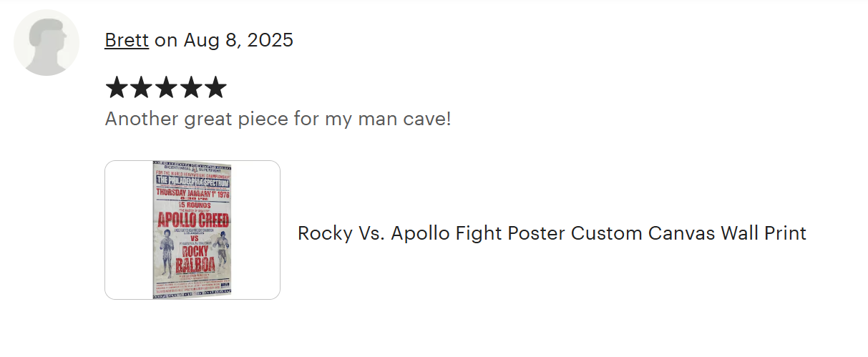Click the review date Aug 8, 2025
The width and height of the screenshot is (868, 357).
pyautogui.click(x=238, y=40)
